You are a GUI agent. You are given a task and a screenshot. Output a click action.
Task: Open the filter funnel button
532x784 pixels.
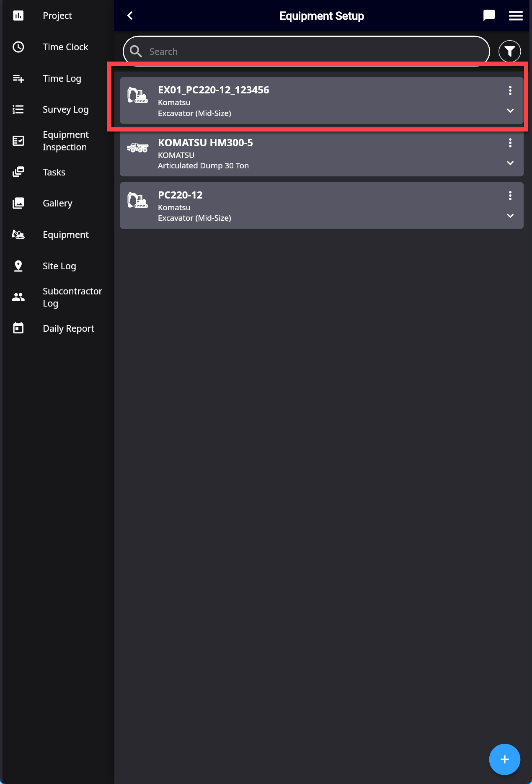click(x=509, y=52)
